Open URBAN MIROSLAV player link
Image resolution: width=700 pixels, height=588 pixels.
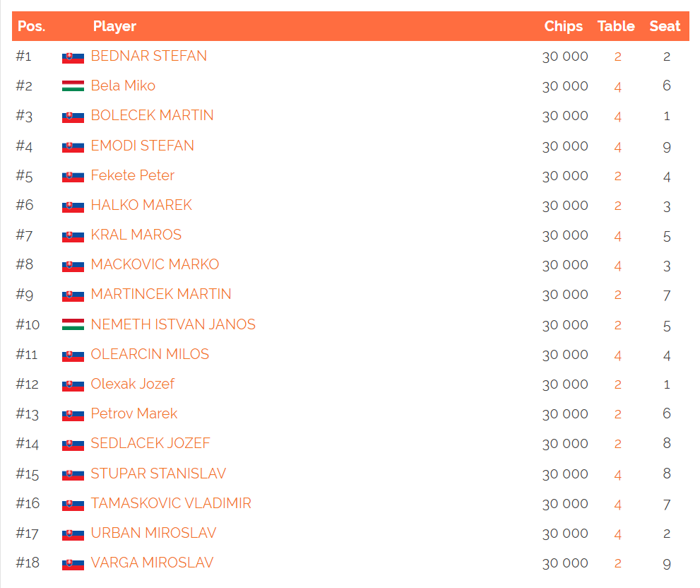click(153, 533)
